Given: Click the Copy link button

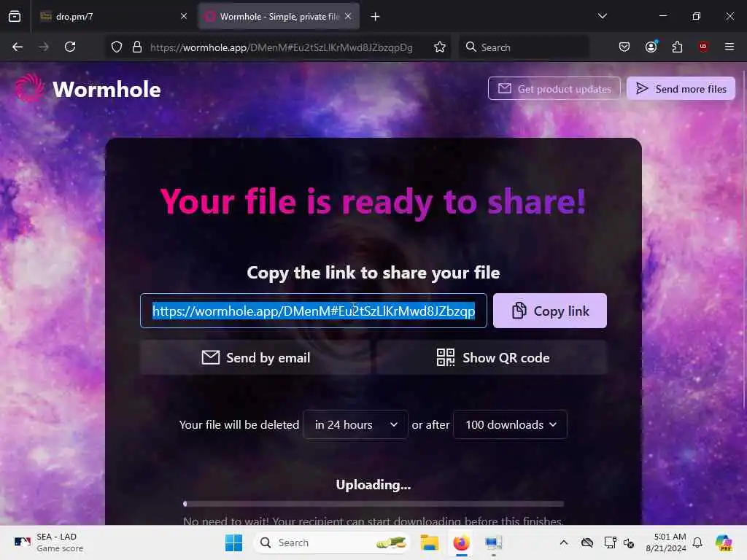Looking at the screenshot, I should tap(550, 311).
